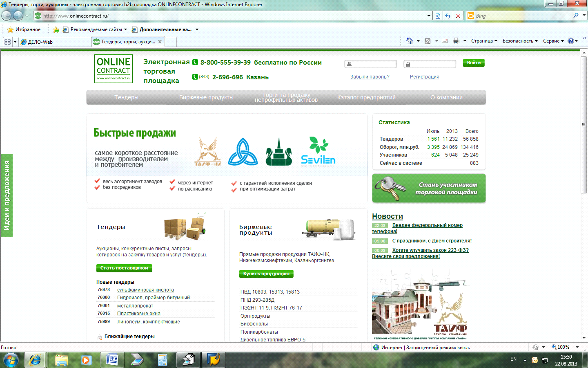The width and height of the screenshot is (588, 368).
Task: Click the green Войти login button
Action: coord(474,63)
